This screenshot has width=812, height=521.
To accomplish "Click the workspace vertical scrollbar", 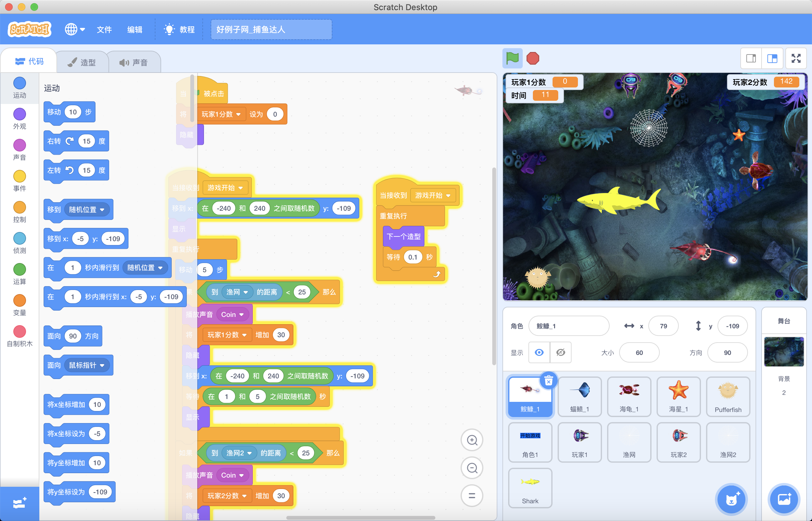I will point(494,266).
